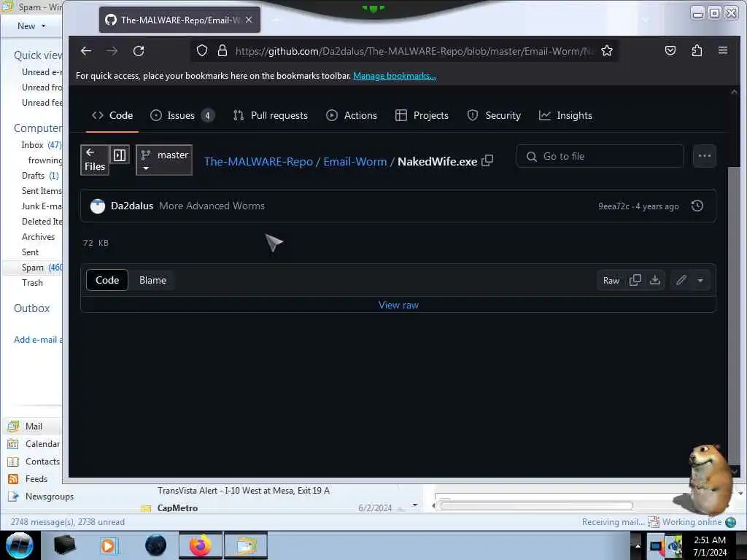Viewport: 747px width, 560px height.
Task: View file history clock icon
Action: [x=697, y=206]
